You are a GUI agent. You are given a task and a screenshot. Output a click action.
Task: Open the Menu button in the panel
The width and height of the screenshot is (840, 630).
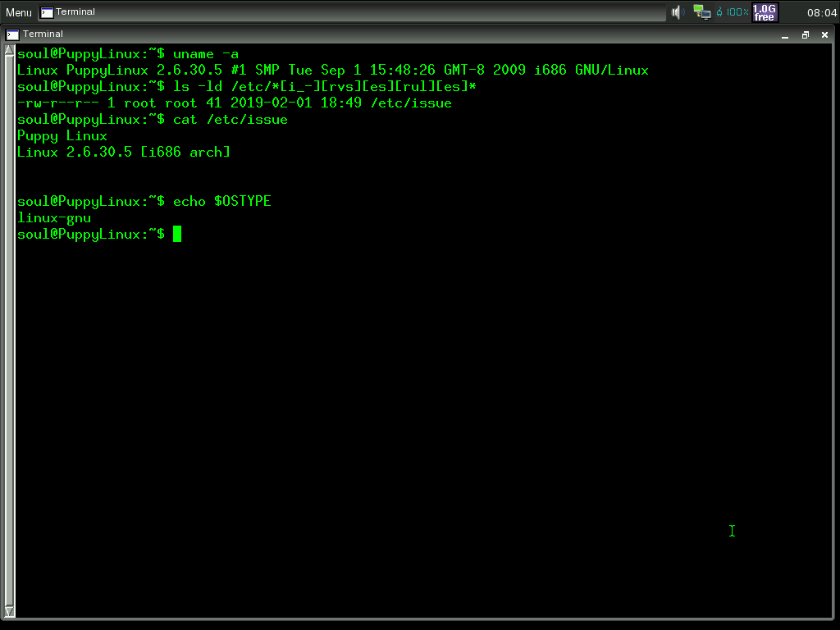(19, 12)
